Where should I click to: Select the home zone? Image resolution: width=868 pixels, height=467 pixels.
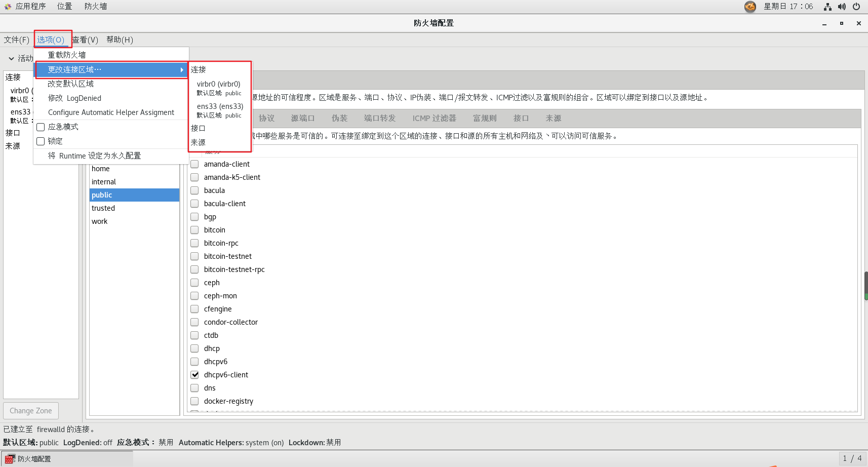coord(134,169)
